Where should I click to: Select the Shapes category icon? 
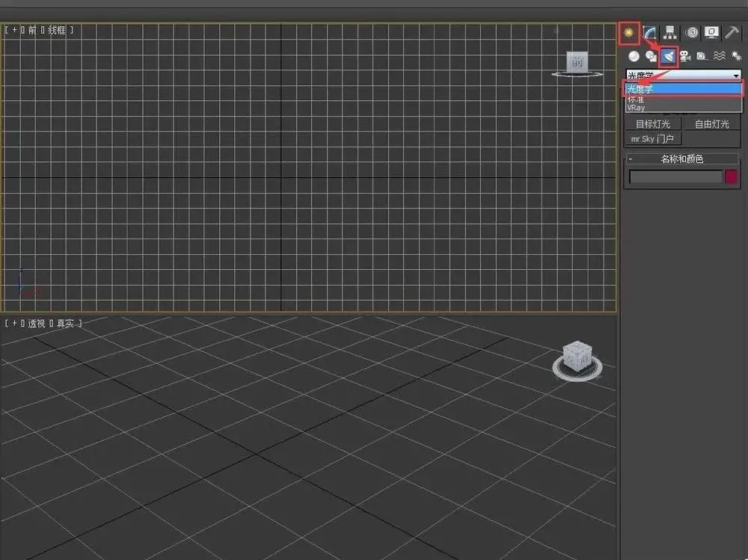point(652,56)
